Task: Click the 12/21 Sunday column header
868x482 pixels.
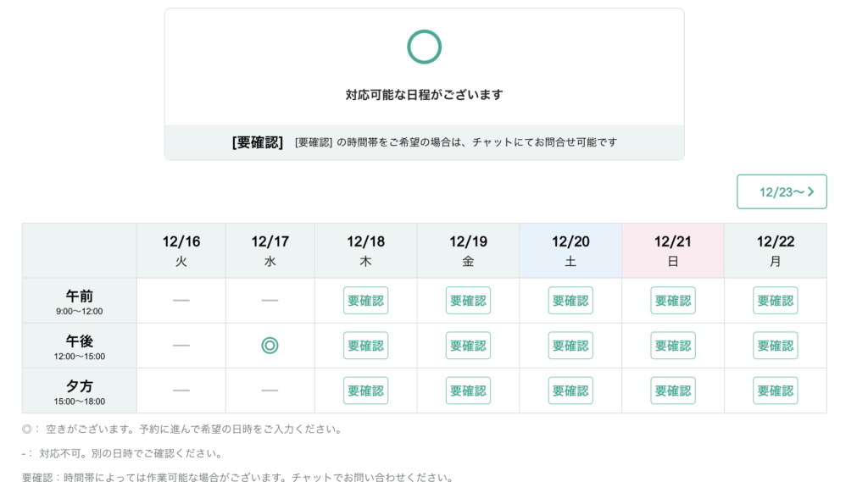Action: click(x=673, y=251)
